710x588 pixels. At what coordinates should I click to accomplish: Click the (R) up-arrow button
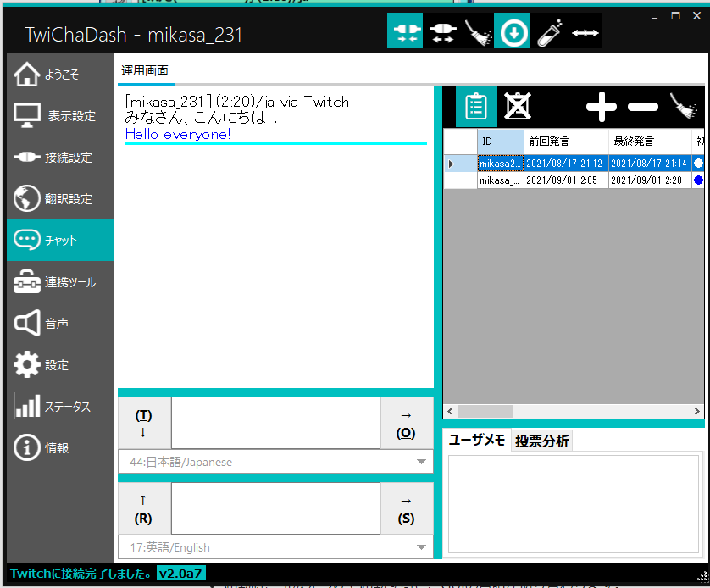click(x=144, y=508)
